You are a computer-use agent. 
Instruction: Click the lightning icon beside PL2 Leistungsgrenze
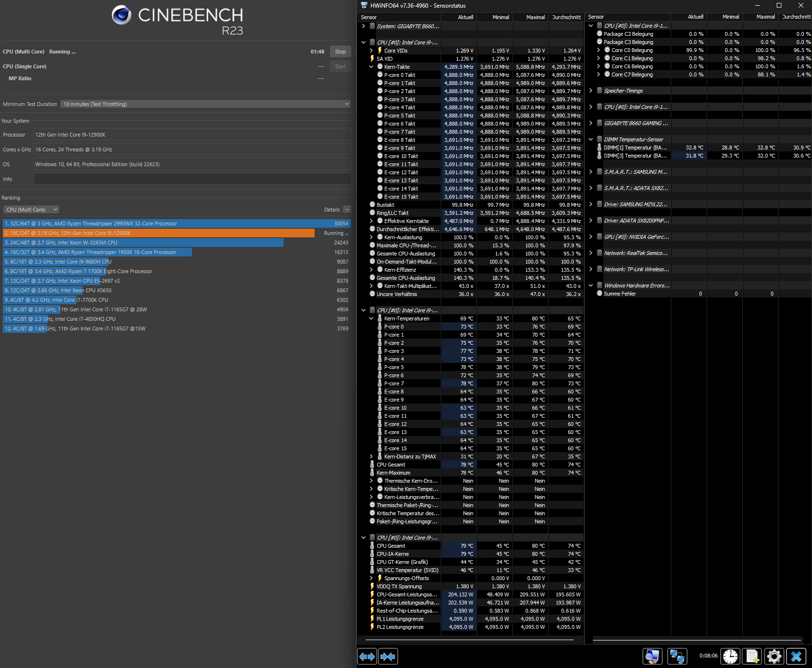(x=372, y=626)
